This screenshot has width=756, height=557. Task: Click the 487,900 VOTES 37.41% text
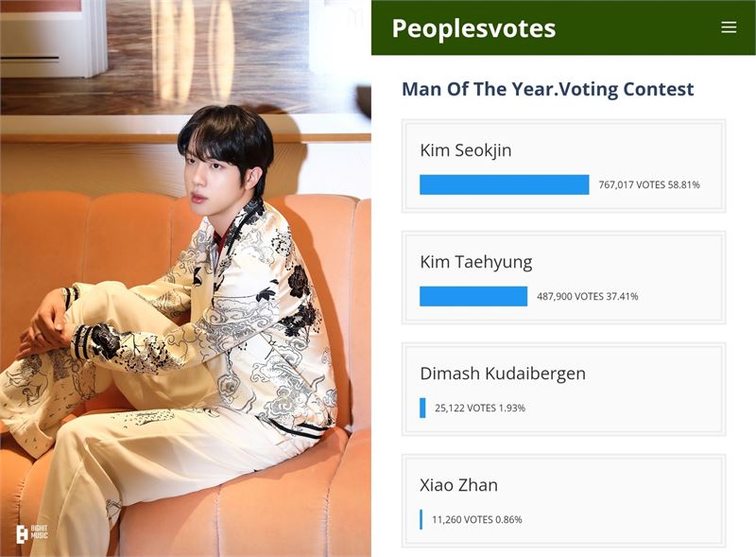[587, 296]
